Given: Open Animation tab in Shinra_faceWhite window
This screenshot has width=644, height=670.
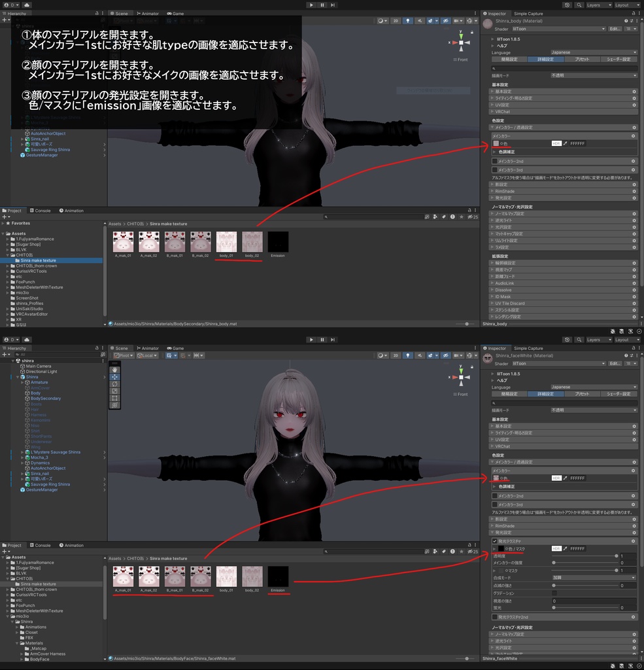Looking at the screenshot, I should (x=71, y=545).
